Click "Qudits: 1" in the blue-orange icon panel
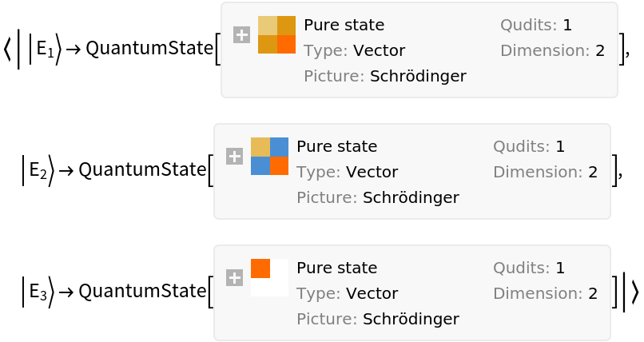Screen dimensions: 644x342 click(528, 146)
